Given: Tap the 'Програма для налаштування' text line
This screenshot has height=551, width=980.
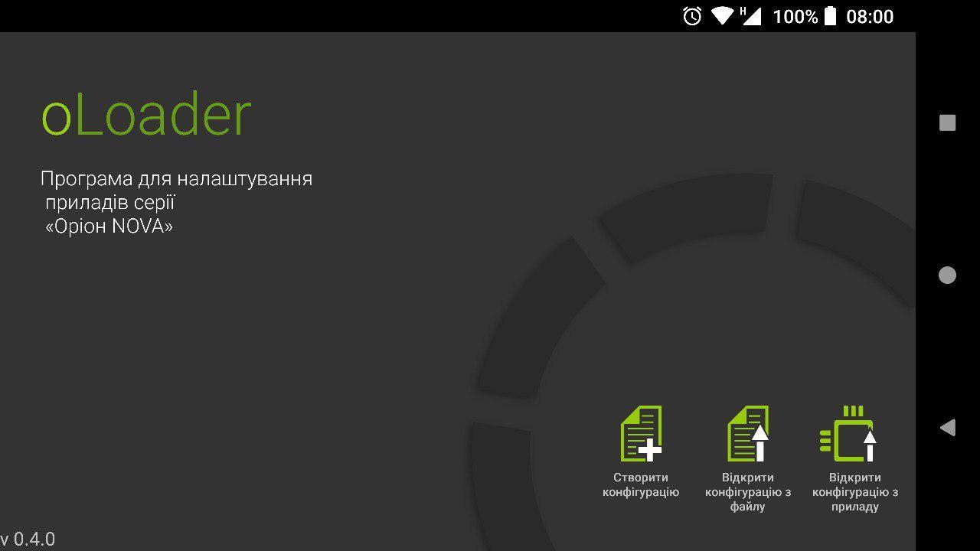Looking at the screenshot, I should [176, 179].
